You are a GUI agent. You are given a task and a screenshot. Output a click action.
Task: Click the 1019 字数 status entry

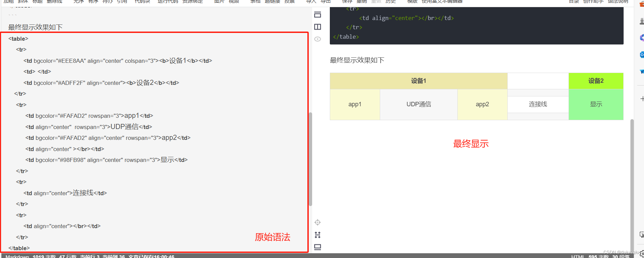pyautogui.click(x=44, y=256)
